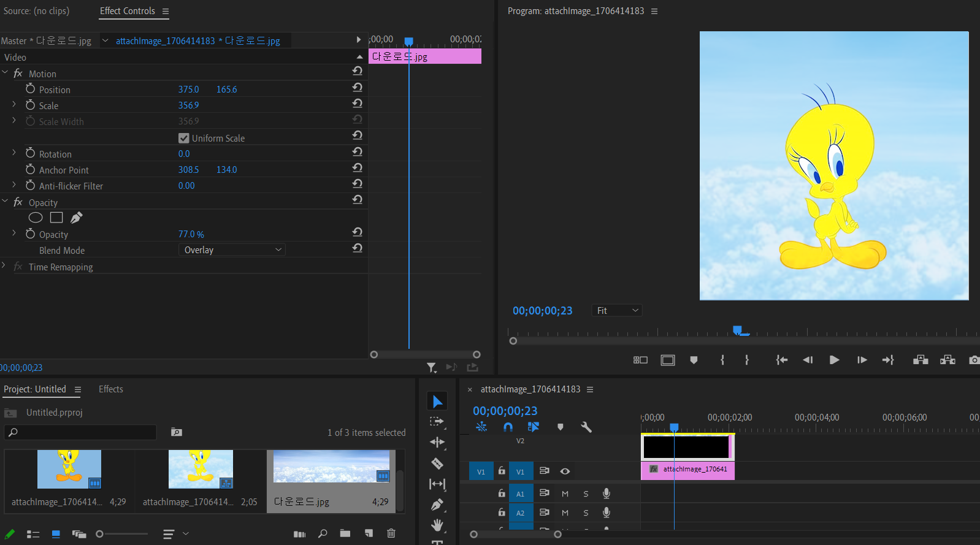Open timeline display settings wrench
Viewport: 980px width, 545px height.
coord(586,427)
